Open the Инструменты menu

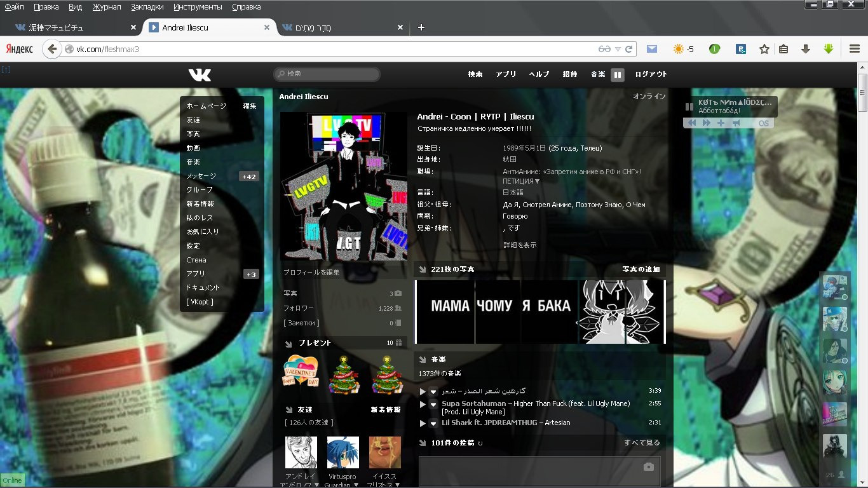(197, 7)
